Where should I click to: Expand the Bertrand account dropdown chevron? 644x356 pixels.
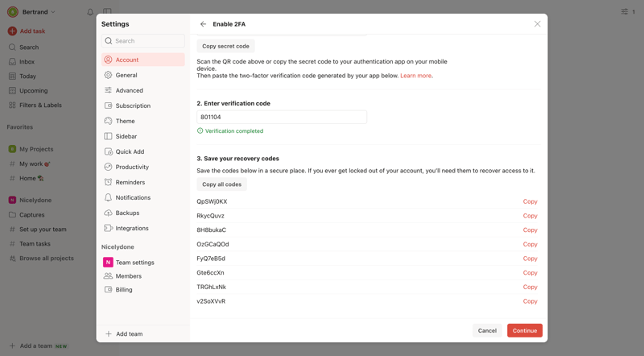[53, 12]
